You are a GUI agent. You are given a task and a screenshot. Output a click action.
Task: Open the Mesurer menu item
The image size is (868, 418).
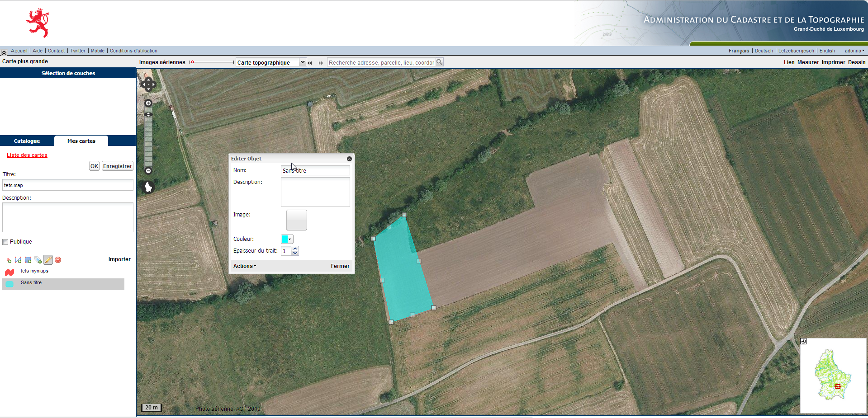(808, 62)
